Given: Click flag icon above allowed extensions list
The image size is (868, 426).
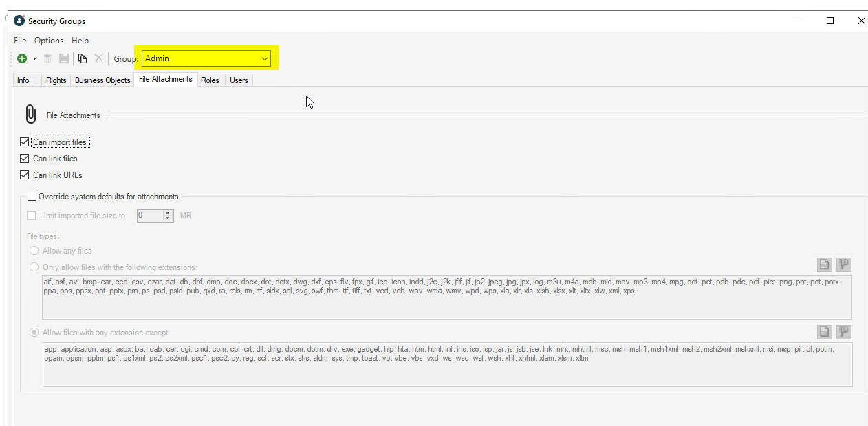Looking at the screenshot, I should tap(844, 265).
